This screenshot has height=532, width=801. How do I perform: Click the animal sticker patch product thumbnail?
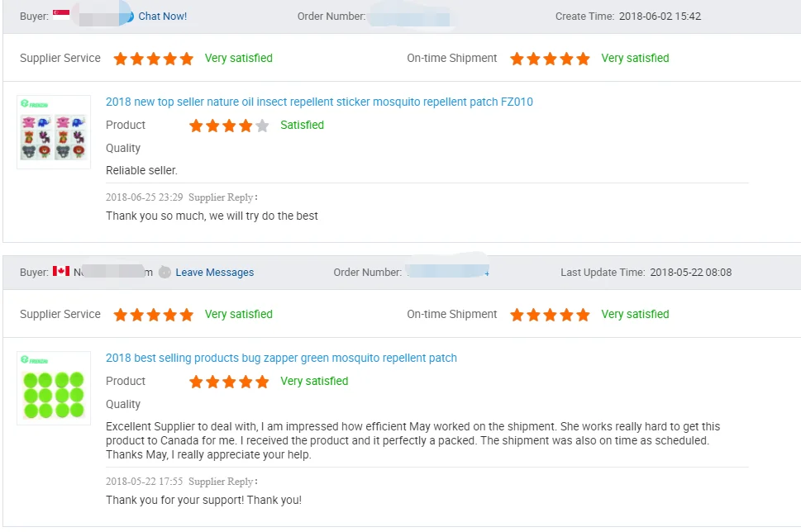pyautogui.click(x=54, y=133)
